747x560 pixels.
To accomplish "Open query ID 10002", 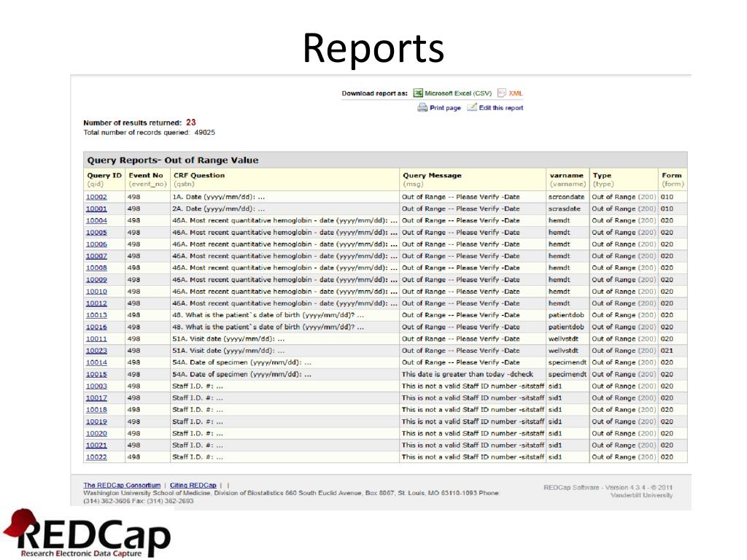I will tap(96, 197).
